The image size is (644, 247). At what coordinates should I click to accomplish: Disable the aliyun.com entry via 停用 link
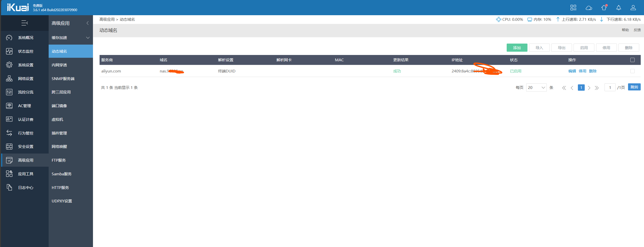582,71
